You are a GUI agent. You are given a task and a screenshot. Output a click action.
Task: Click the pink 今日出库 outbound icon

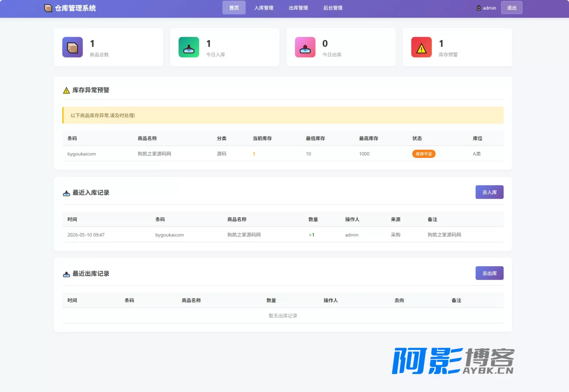305,47
